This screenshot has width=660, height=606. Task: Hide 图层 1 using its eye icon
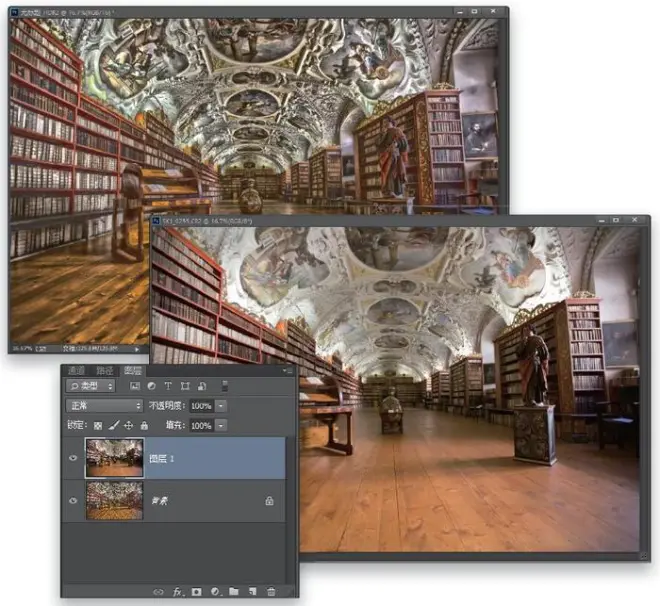tap(73, 458)
